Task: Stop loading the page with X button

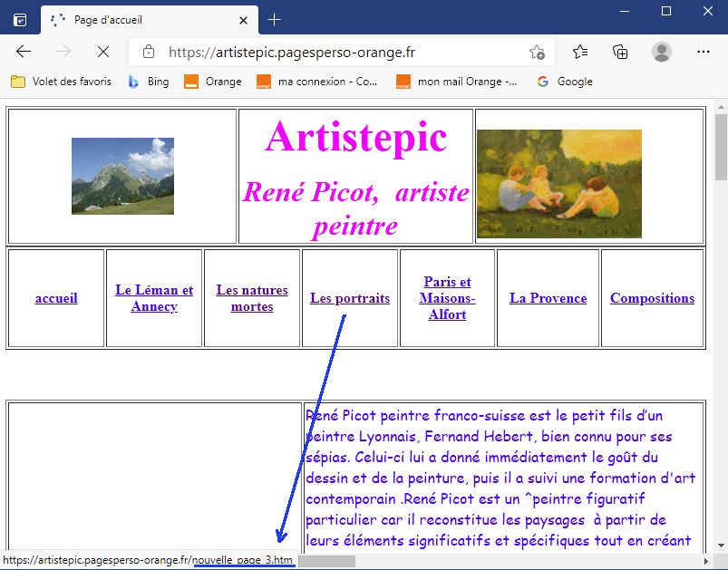Action: 102,52
